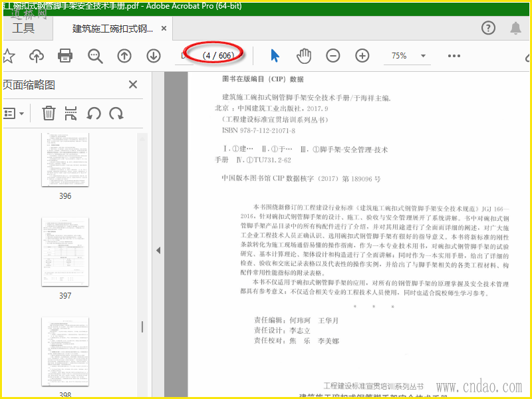532x399 pixels.
Task: Bookmark the file with the star icon
Action: point(8,56)
